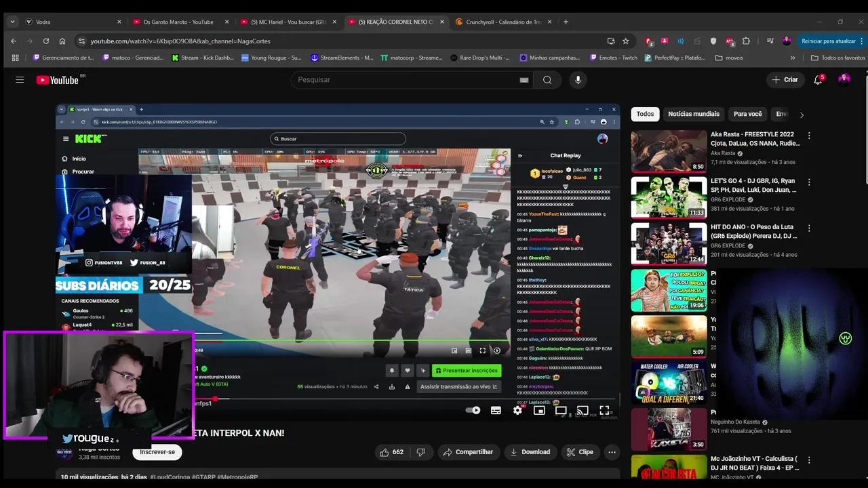The height and width of the screenshot is (488, 868).
Task: Open the Minhas campanhas bookmark
Action: (549, 58)
